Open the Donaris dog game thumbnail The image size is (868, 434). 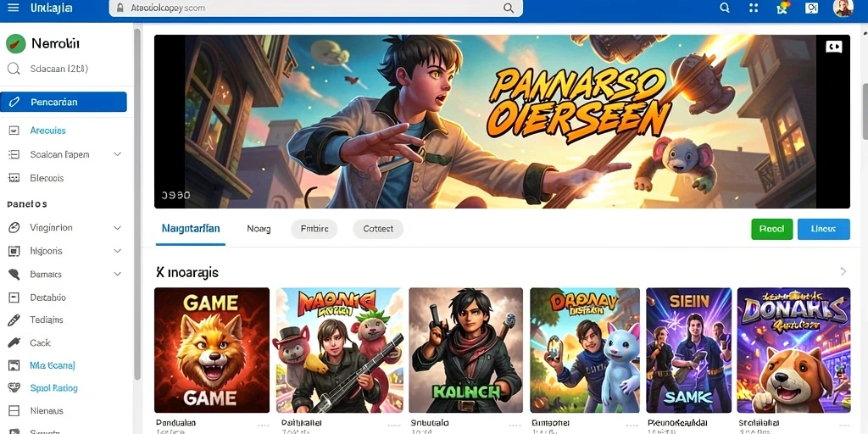tap(793, 350)
